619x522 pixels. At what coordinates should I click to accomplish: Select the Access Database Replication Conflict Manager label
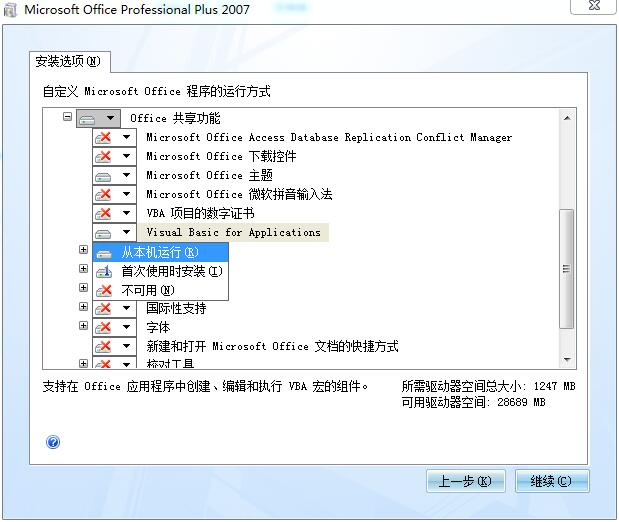(x=329, y=137)
